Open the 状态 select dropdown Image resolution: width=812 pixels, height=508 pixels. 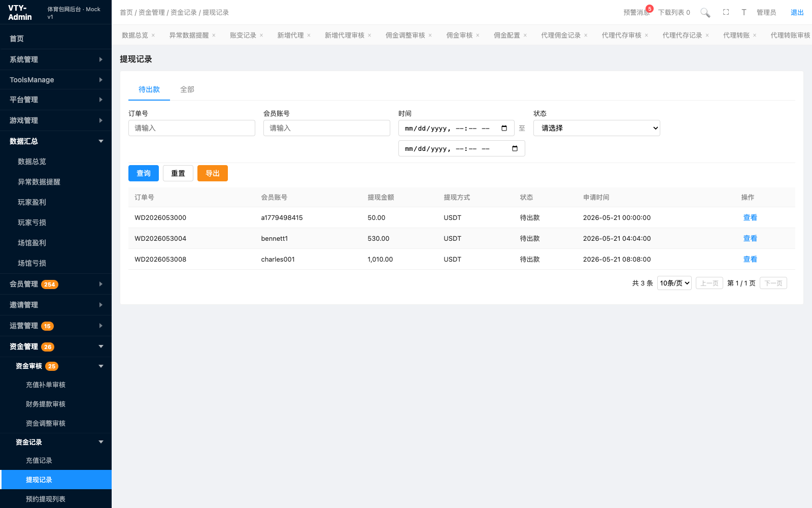[596, 128]
